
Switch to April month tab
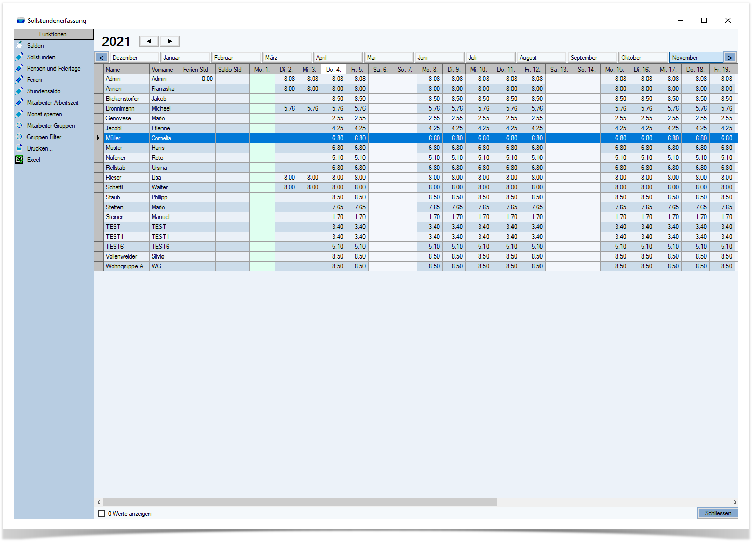(338, 58)
